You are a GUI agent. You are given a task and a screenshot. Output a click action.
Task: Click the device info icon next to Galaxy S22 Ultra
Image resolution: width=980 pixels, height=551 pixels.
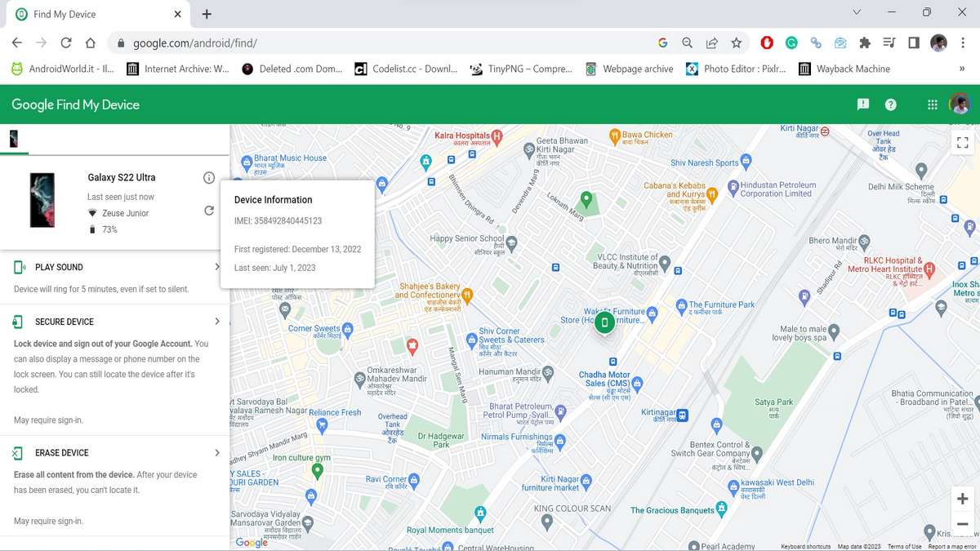pyautogui.click(x=209, y=177)
